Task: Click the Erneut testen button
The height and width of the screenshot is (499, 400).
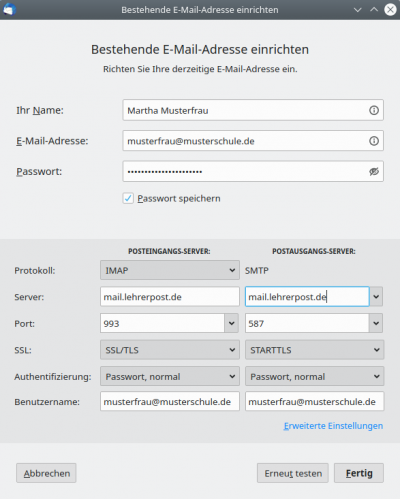Action: (x=293, y=473)
